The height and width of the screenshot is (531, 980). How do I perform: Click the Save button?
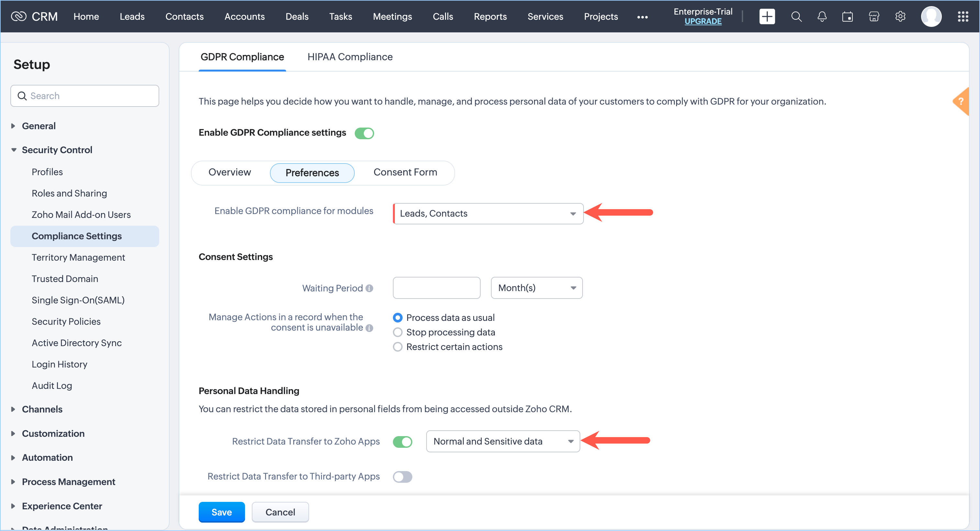coord(221,512)
